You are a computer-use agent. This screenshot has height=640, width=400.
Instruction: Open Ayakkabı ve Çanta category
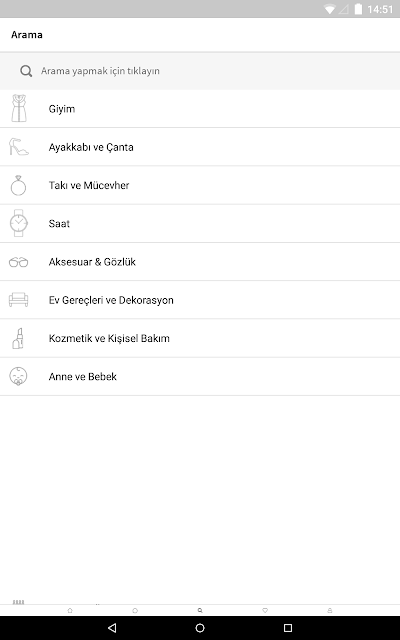coord(200,147)
